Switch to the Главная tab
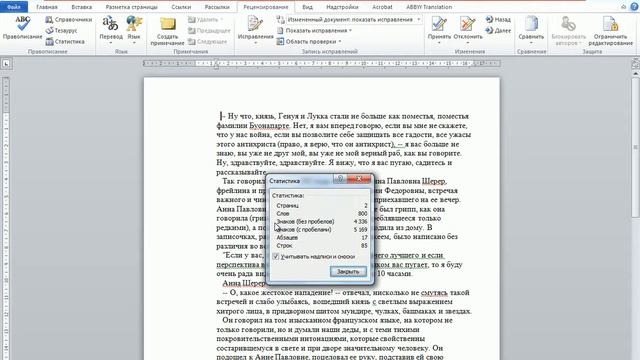 (x=47, y=7)
